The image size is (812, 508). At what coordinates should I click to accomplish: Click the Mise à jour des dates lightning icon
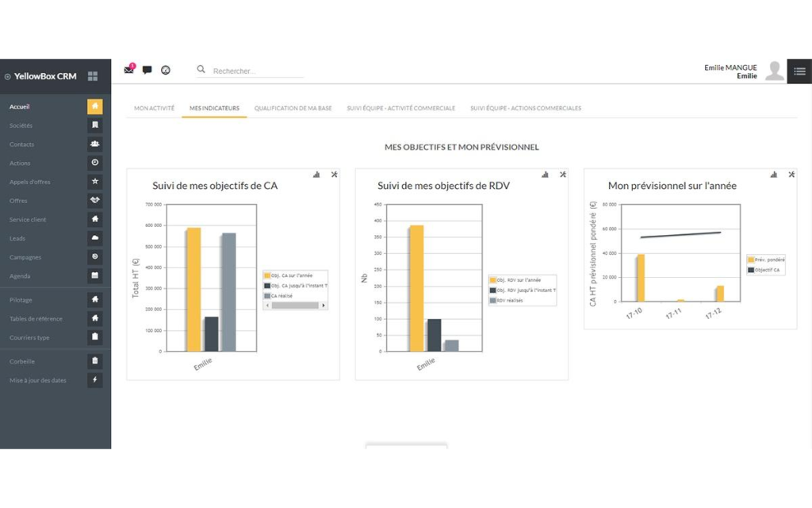[x=95, y=380]
